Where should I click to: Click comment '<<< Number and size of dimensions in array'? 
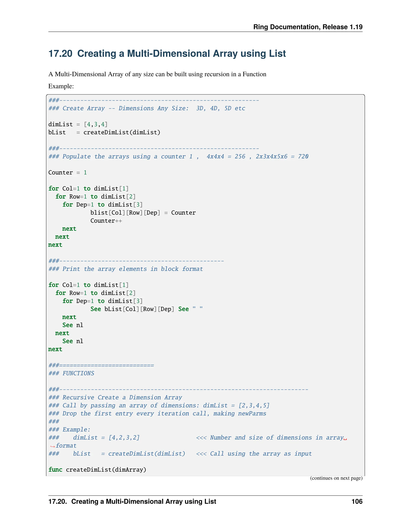270,438
